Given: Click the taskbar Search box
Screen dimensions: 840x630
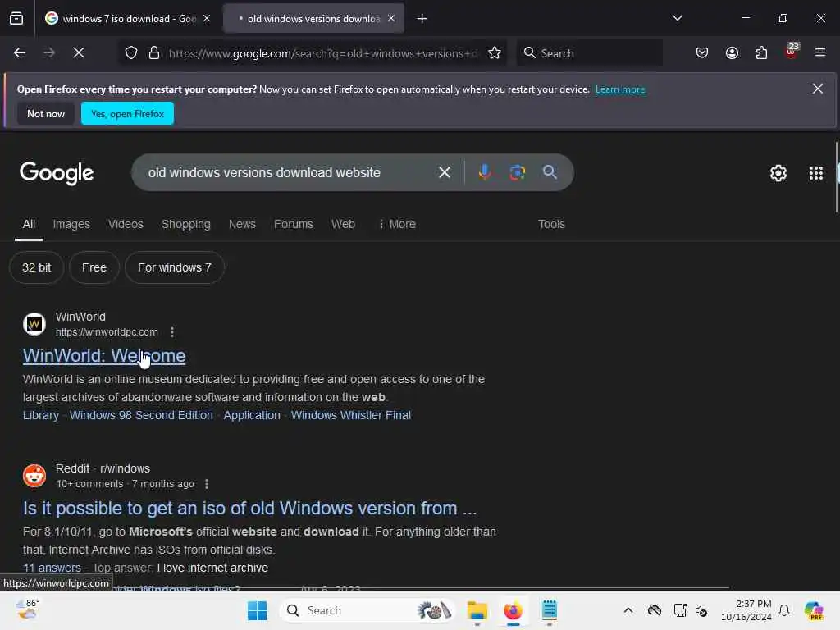Looking at the screenshot, I should (367, 610).
